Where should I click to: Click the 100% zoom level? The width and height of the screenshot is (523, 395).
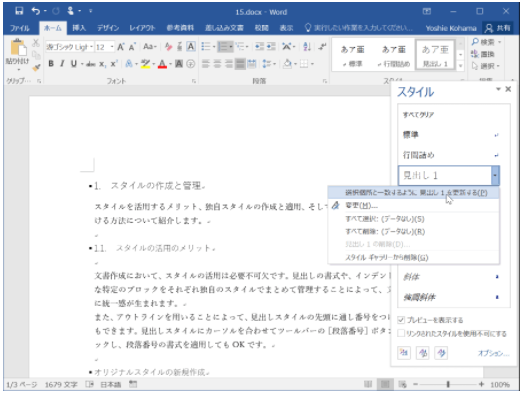pyautogui.click(x=500, y=385)
